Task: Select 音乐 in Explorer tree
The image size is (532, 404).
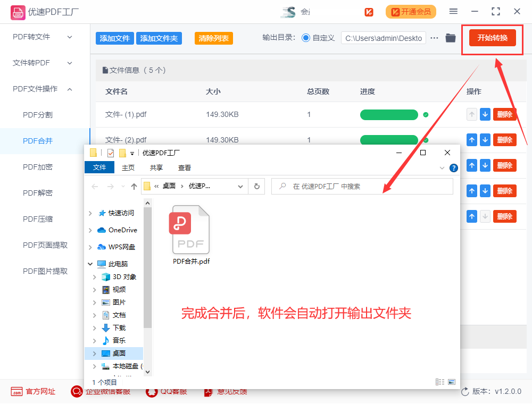Action: (x=119, y=341)
